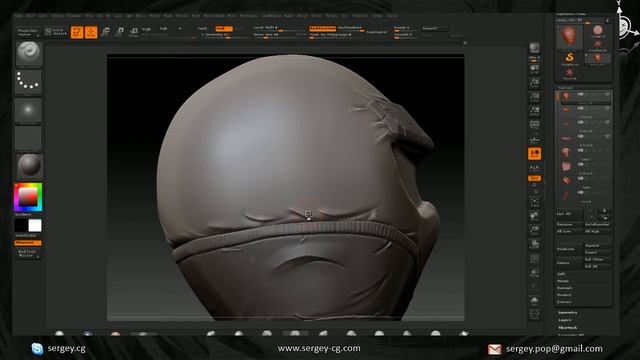The width and height of the screenshot is (640, 360).
Task: Open the empty Texture slot
Action: (x=28, y=138)
